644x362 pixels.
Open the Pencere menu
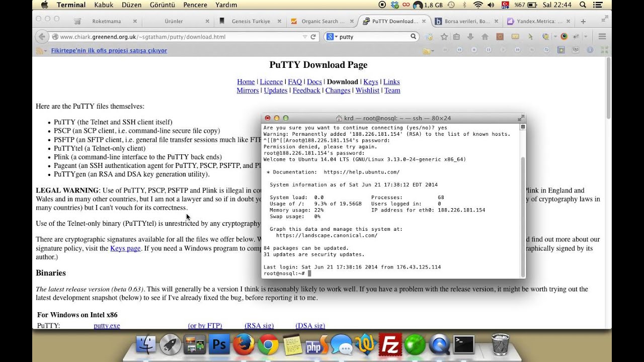(x=195, y=5)
